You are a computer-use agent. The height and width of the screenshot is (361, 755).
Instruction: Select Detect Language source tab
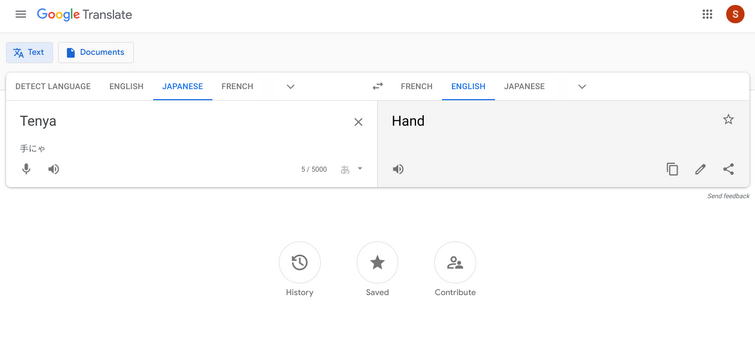tap(53, 87)
